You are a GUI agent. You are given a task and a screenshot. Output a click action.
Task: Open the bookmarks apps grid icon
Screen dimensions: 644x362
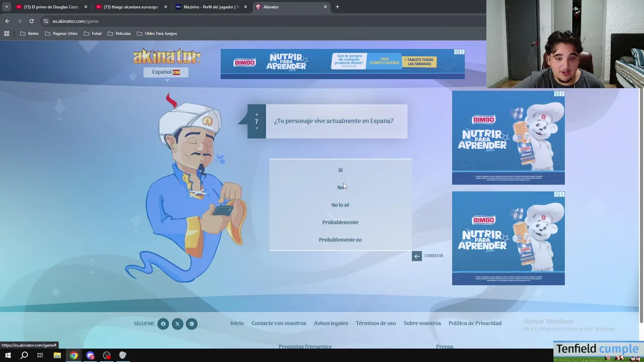click(7, 34)
